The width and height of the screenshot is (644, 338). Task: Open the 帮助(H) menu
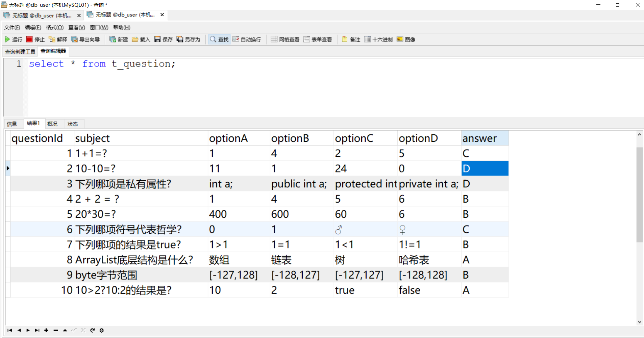click(x=122, y=27)
